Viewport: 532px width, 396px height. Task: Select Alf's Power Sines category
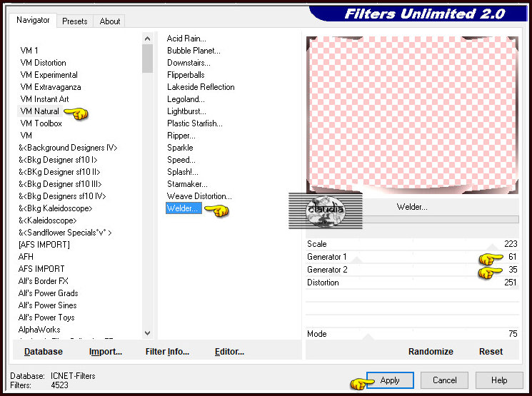[48, 305]
